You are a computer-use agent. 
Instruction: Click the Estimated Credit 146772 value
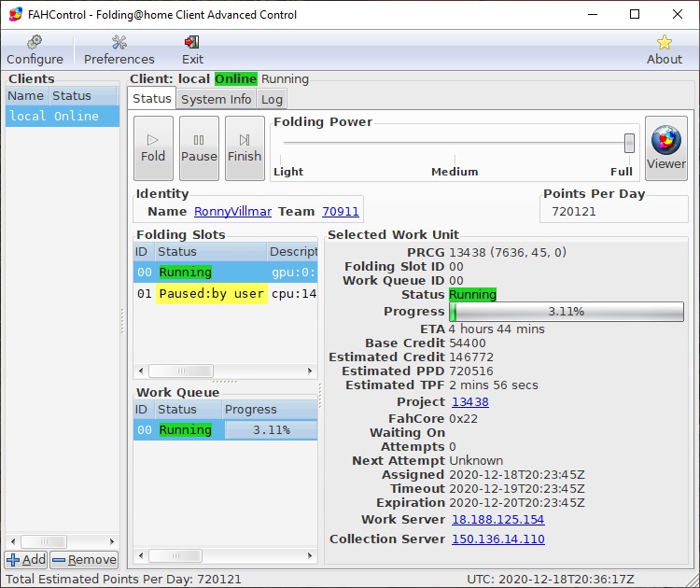(471, 357)
